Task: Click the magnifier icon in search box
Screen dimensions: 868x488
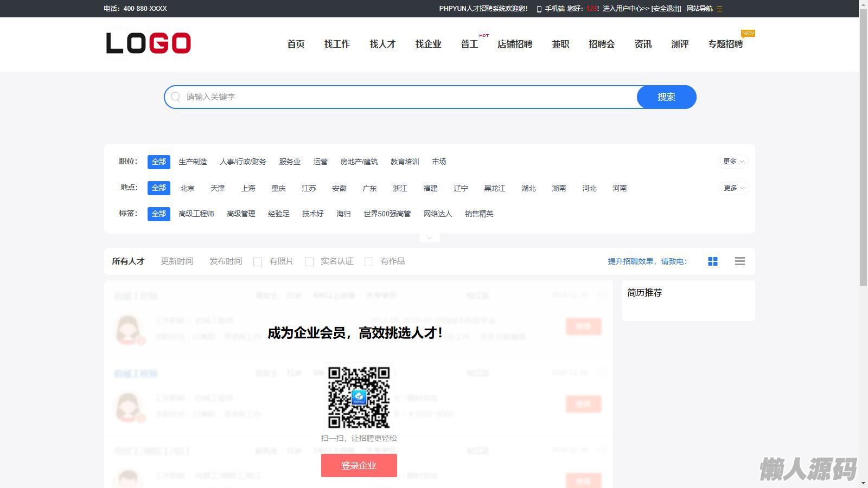Action: click(x=175, y=97)
